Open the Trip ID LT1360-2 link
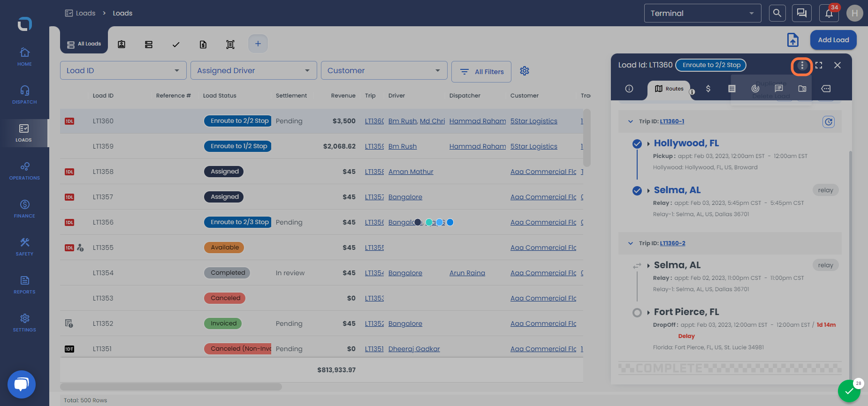This screenshot has width=868, height=406. 672,243
